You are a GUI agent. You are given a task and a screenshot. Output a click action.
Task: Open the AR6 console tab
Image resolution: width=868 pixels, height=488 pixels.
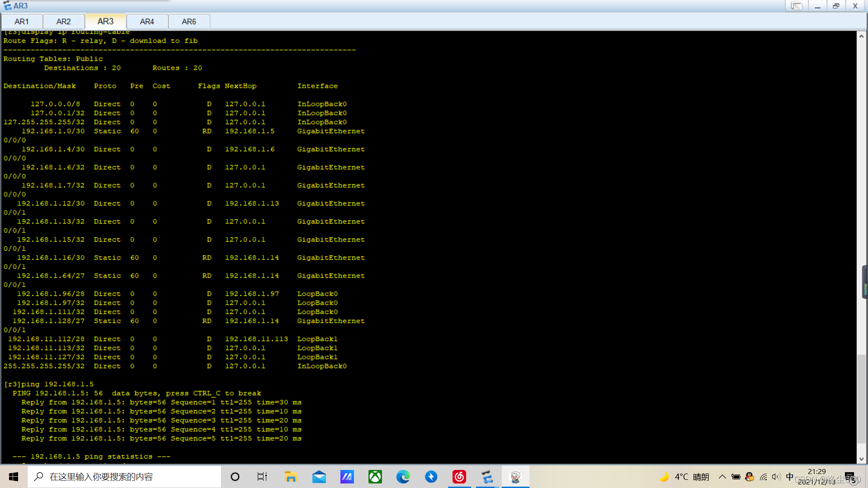(189, 22)
